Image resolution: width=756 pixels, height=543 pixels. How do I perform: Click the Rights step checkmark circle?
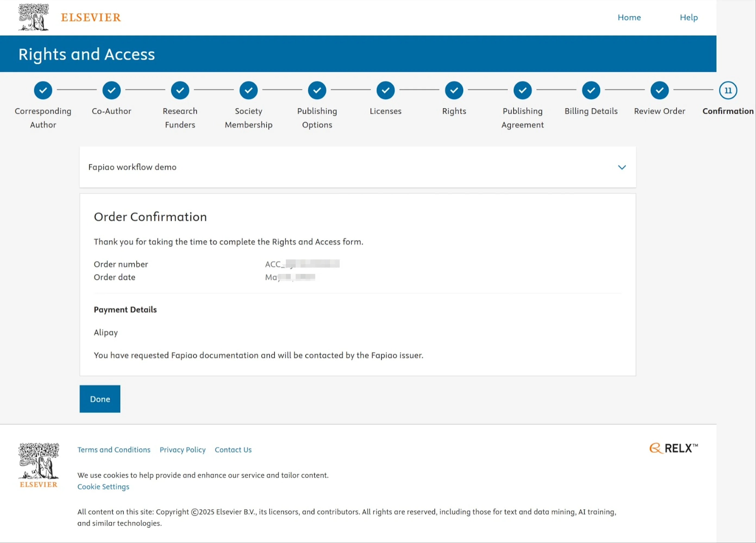454,90
